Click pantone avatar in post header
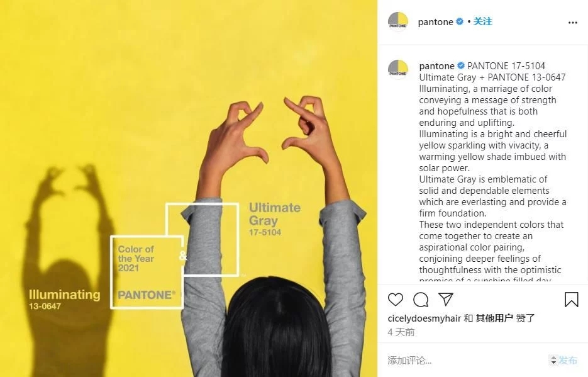The height and width of the screenshot is (377, 588). [398, 22]
